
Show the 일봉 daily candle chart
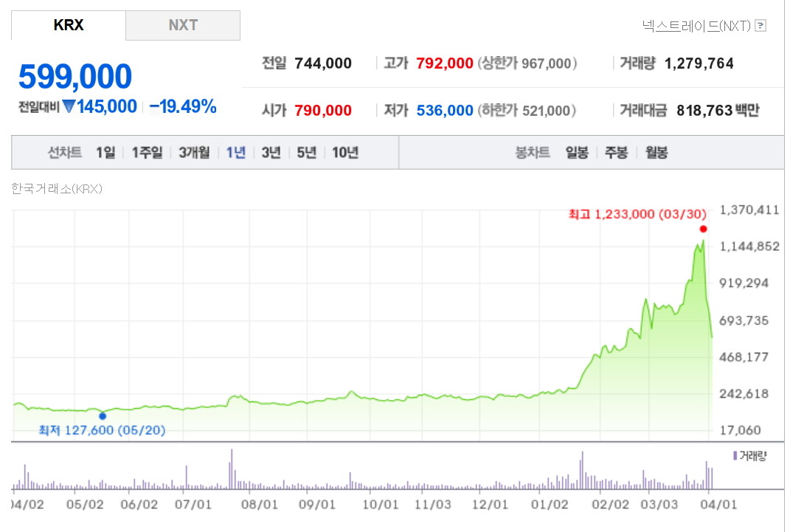577,153
